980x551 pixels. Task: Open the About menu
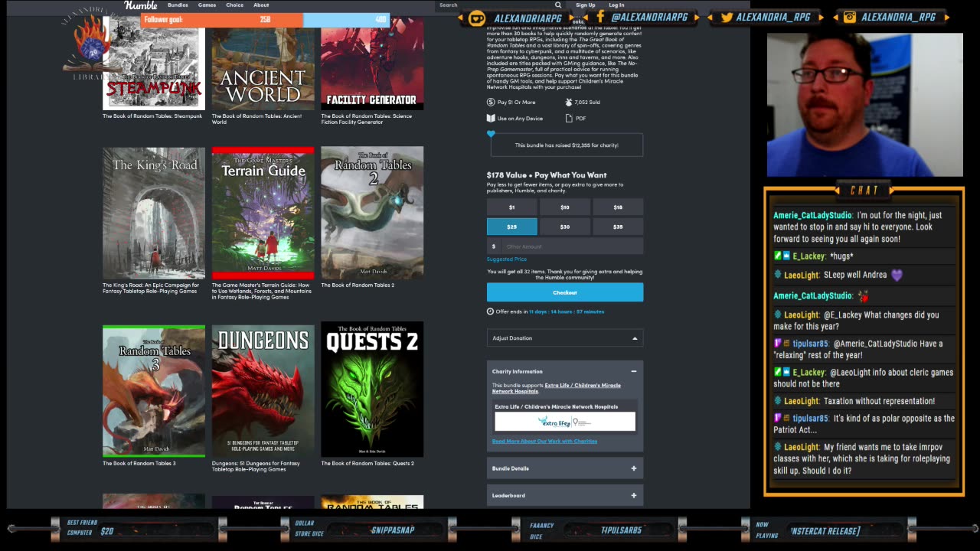pyautogui.click(x=261, y=5)
